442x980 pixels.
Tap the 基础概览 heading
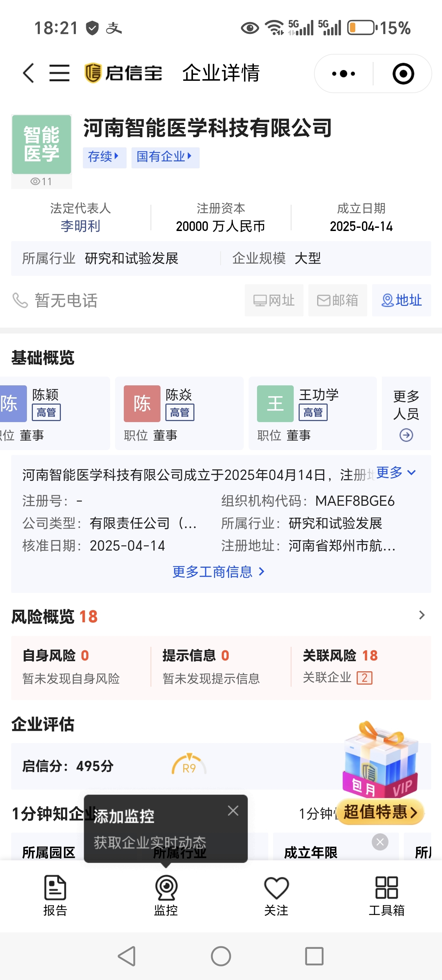coord(43,358)
